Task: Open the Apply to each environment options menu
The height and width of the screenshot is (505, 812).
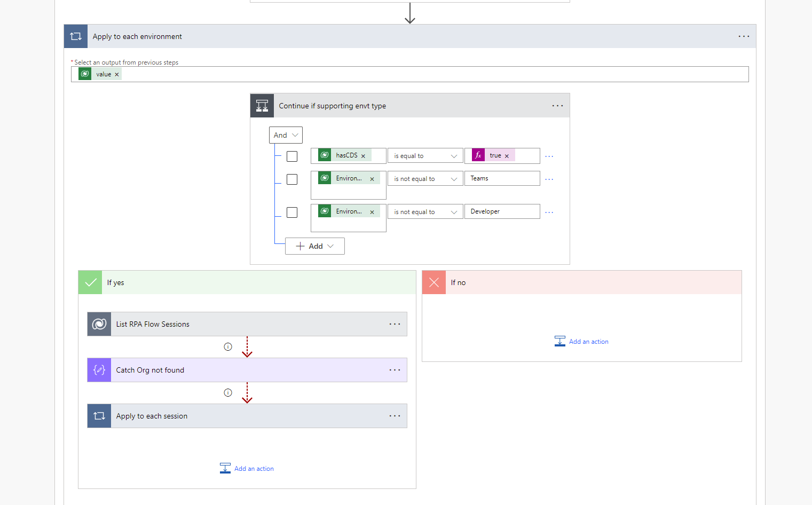Action: pos(744,36)
